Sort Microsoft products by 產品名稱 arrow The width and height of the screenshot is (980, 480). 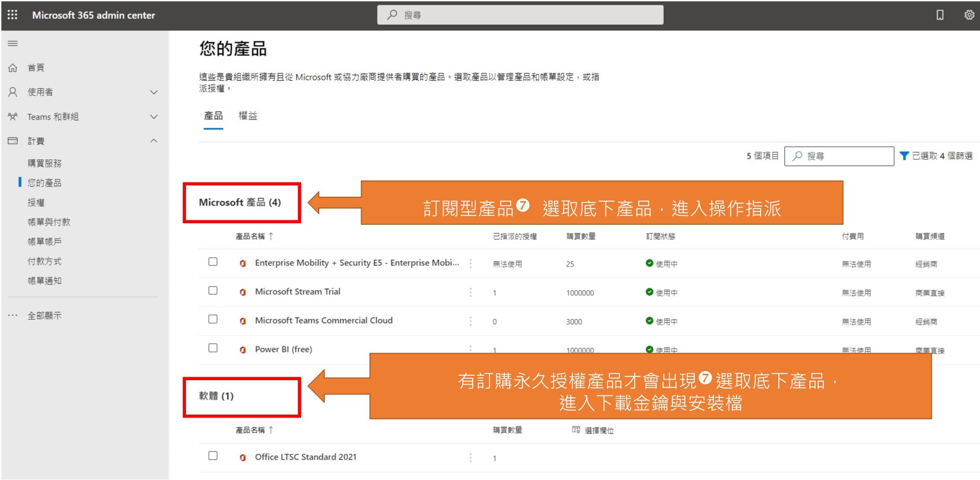271,236
